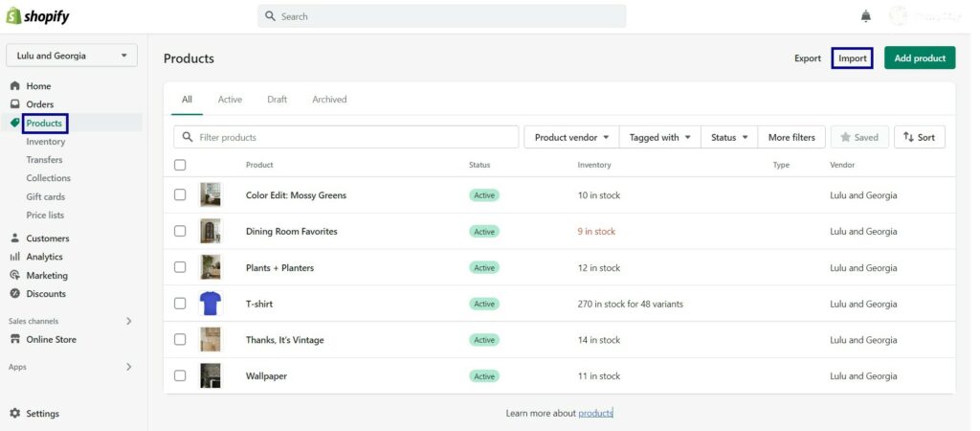Open the Color Edit: Mossy Greens thumbnail
Screen dimensions: 980x431
coord(211,195)
